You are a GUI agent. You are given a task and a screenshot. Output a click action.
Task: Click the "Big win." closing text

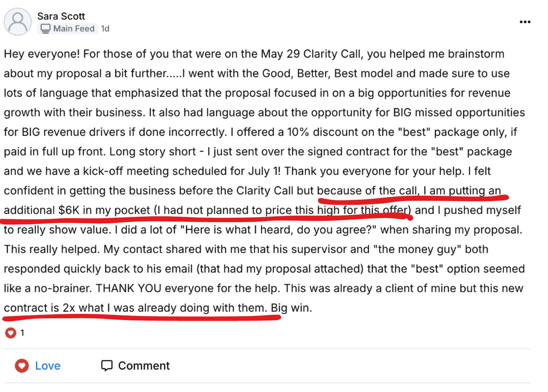(x=291, y=308)
